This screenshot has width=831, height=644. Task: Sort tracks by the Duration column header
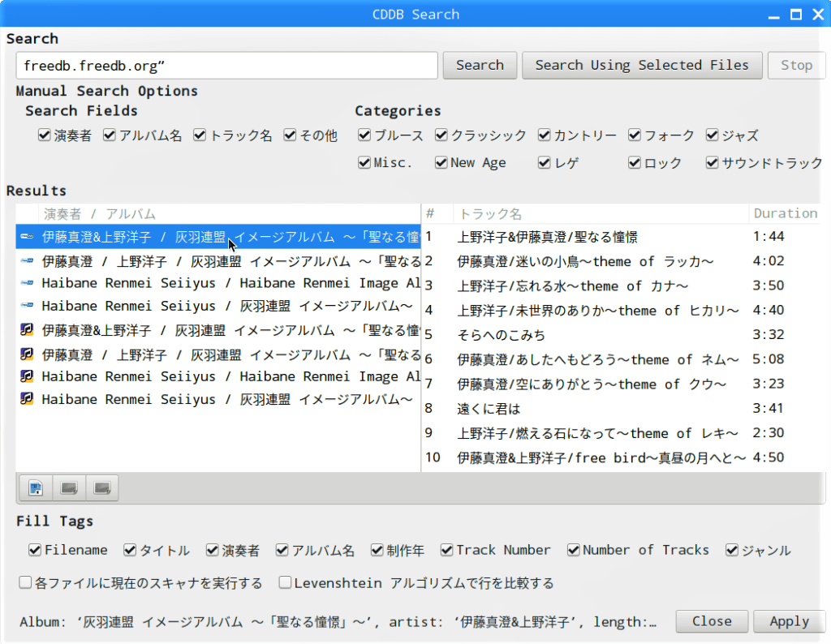784,213
